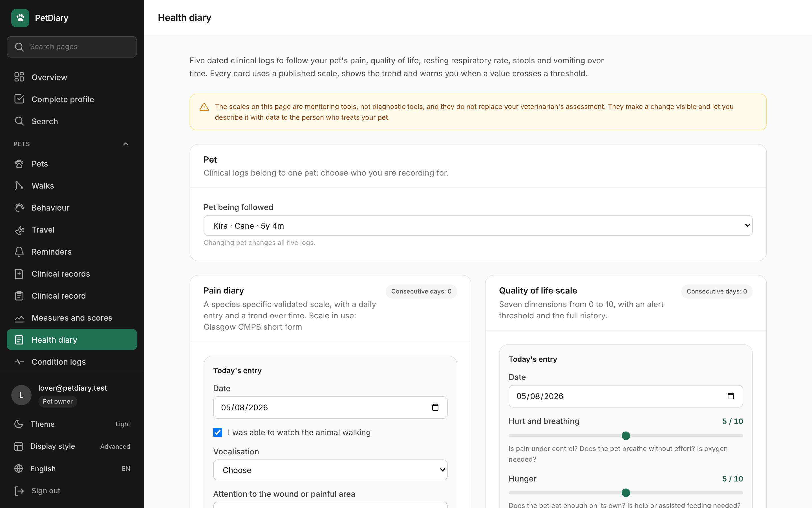Screen dimensions: 812x508
Task: Click the Hurt and breathing slider handle
Action: (x=626, y=436)
